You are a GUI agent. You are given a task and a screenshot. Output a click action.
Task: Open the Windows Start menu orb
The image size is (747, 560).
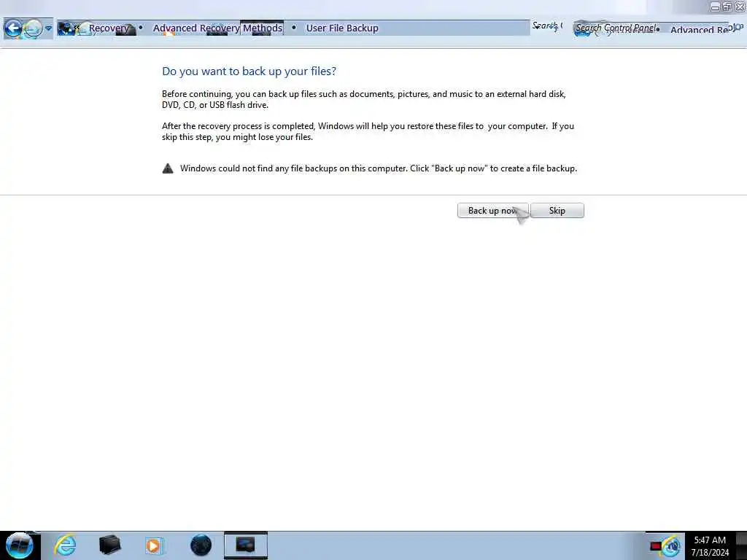point(19,545)
